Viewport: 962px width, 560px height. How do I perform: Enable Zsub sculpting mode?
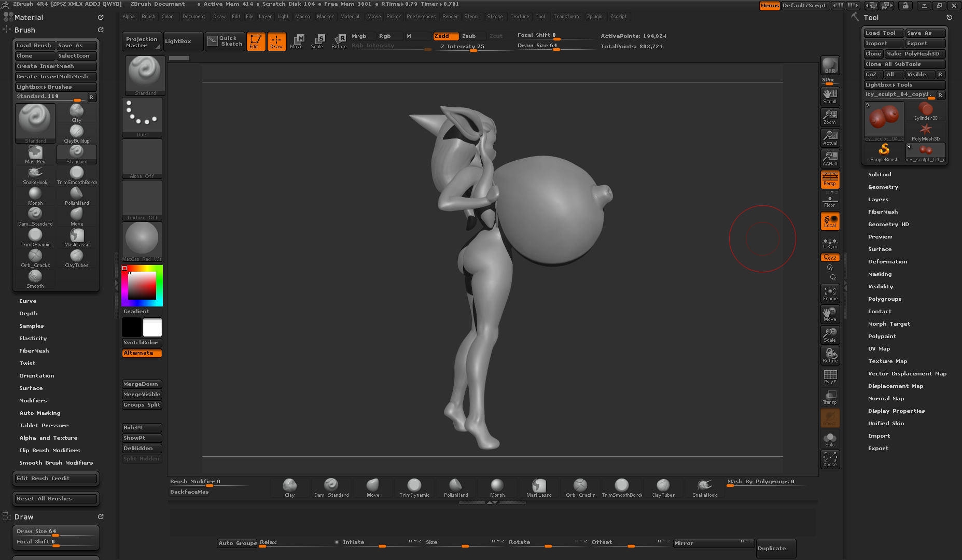[472, 36]
